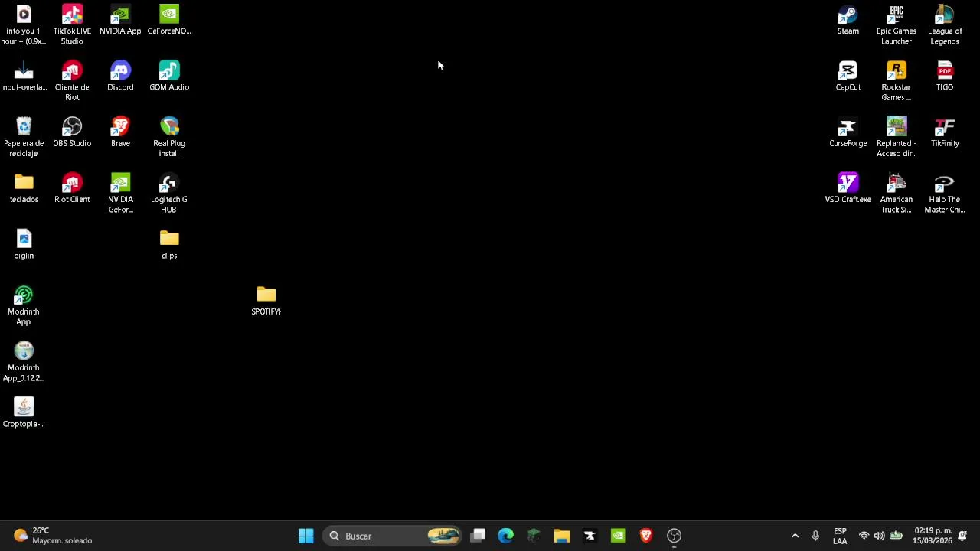Select the League of Legends icon
980x551 pixels.
(x=945, y=24)
